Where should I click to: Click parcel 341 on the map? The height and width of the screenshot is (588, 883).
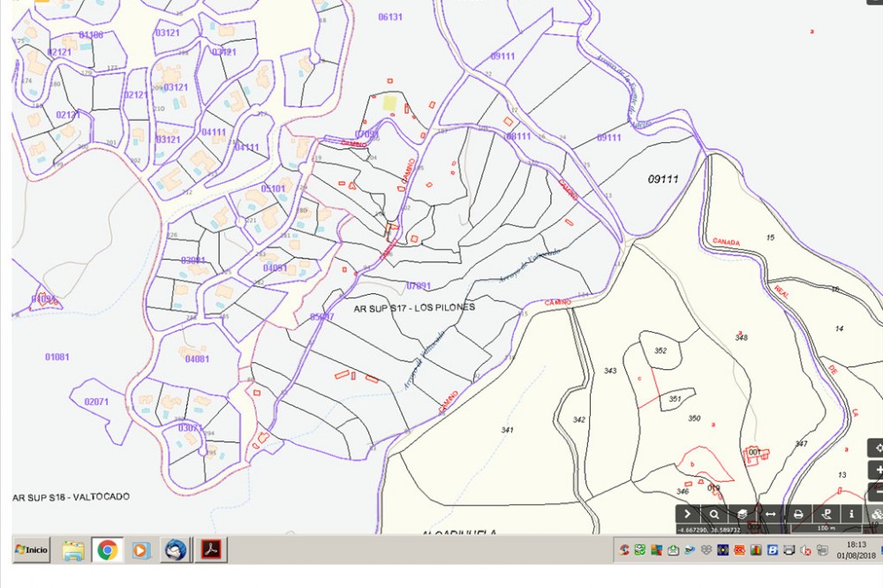[507, 430]
